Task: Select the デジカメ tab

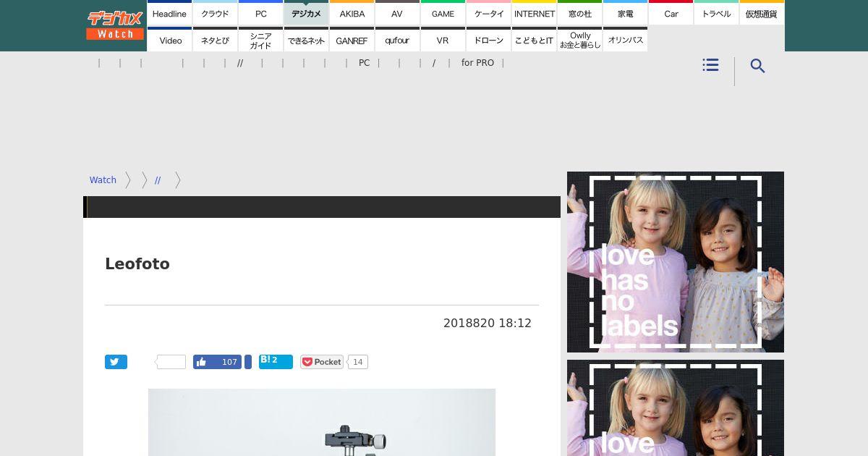Action: (306, 13)
